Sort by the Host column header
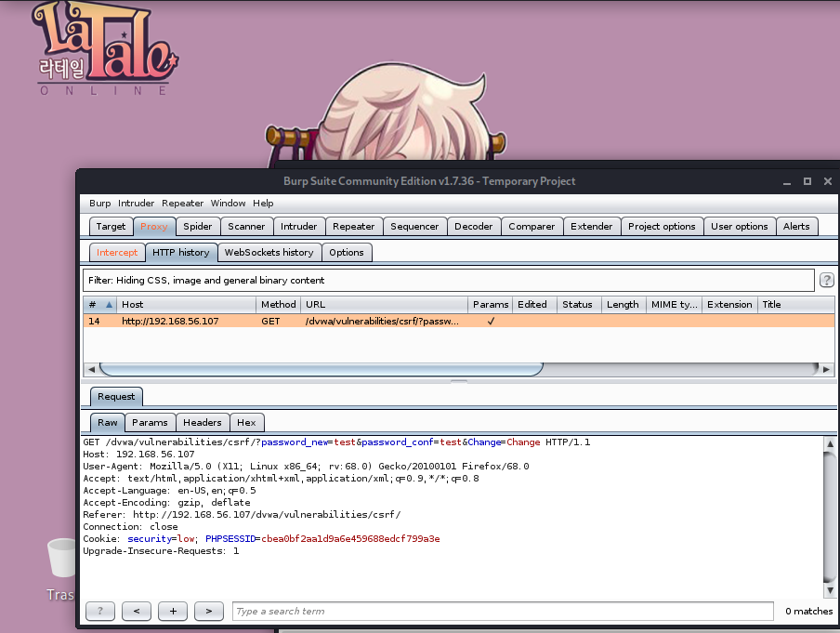The height and width of the screenshot is (633, 840). tap(186, 305)
